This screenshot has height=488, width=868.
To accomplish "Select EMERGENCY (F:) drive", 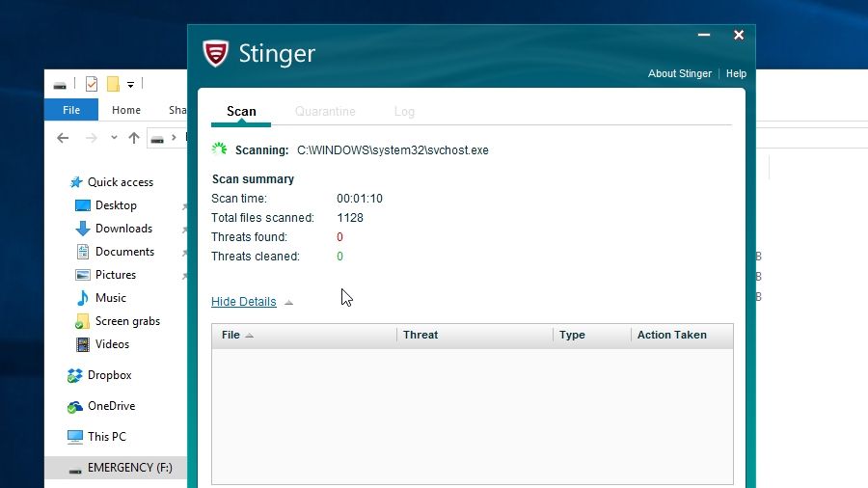I will [116, 468].
